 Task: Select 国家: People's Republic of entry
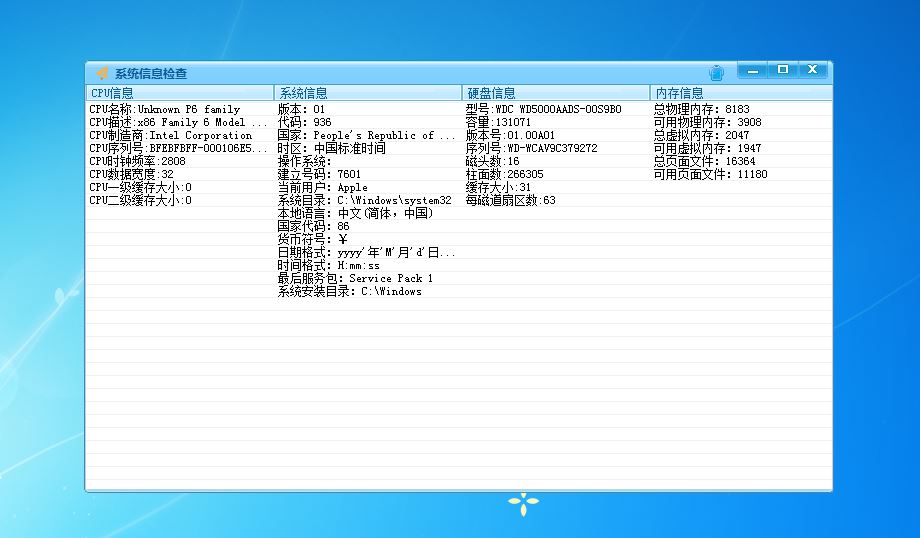point(366,135)
